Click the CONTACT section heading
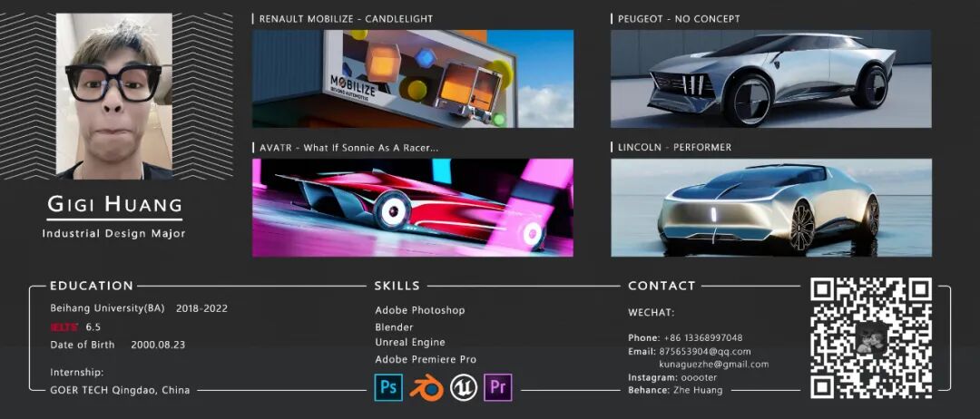The width and height of the screenshot is (980, 419). 661,286
